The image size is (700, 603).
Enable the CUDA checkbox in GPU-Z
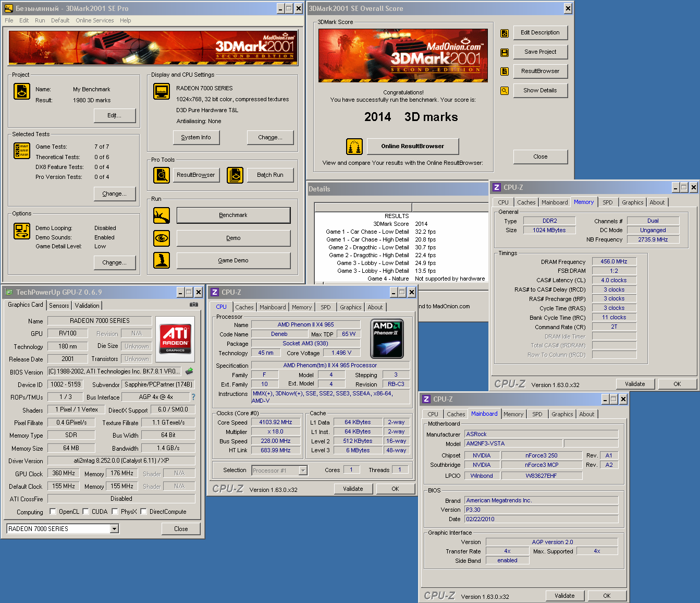(x=86, y=512)
